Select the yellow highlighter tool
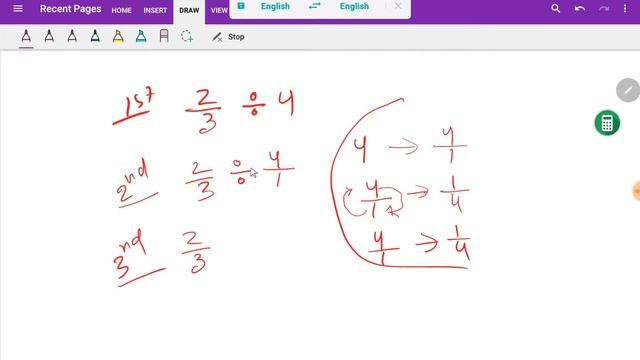This screenshot has height=360, width=640. point(118,36)
